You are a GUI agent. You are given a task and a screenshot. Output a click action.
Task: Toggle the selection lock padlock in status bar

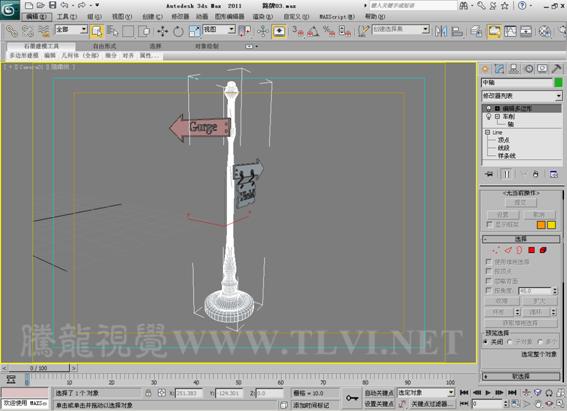(148, 393)
